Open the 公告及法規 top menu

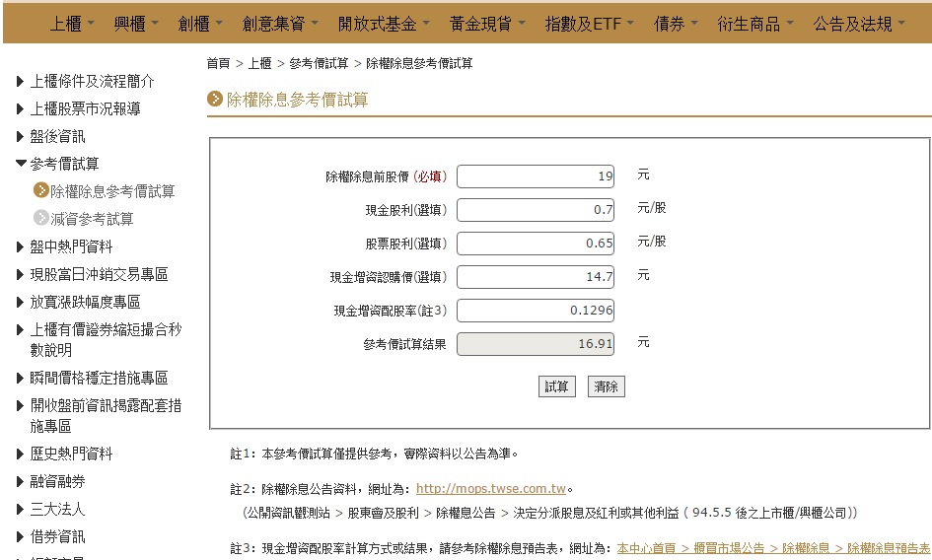[x=859, y=24]
